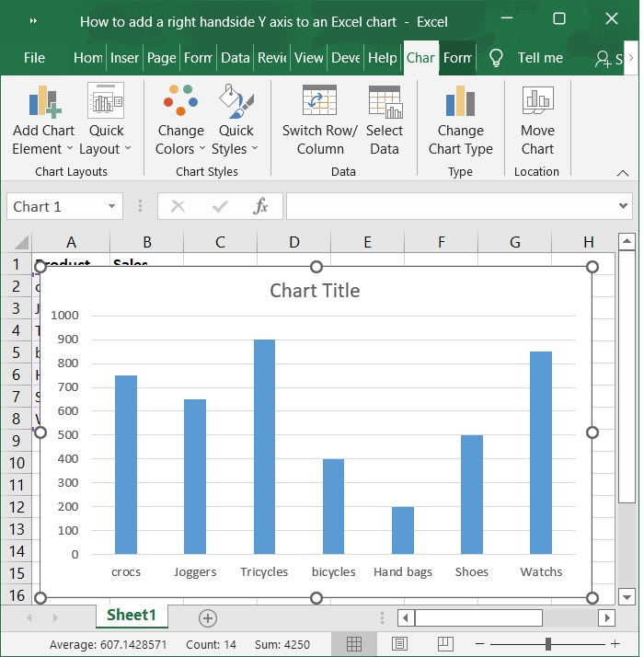The image size is (644, 657).
Task: Switch to the View ribbon tab
Action: (308, 57)
